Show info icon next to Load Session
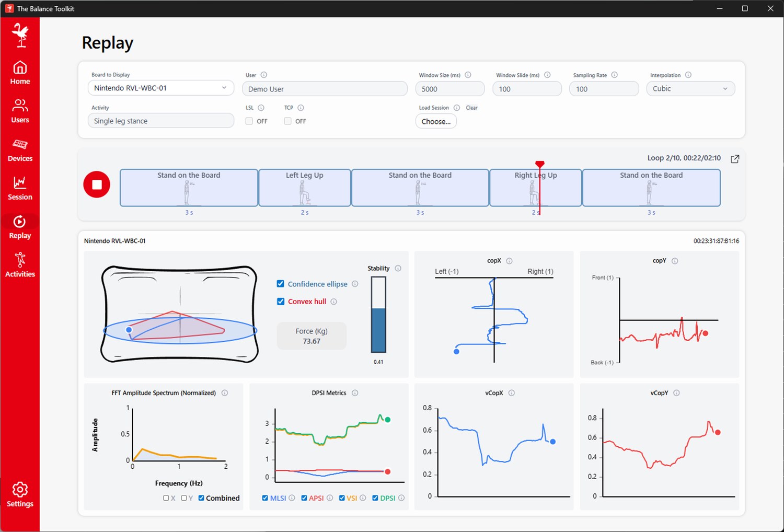The image size is (784, 532). (457, 108)
